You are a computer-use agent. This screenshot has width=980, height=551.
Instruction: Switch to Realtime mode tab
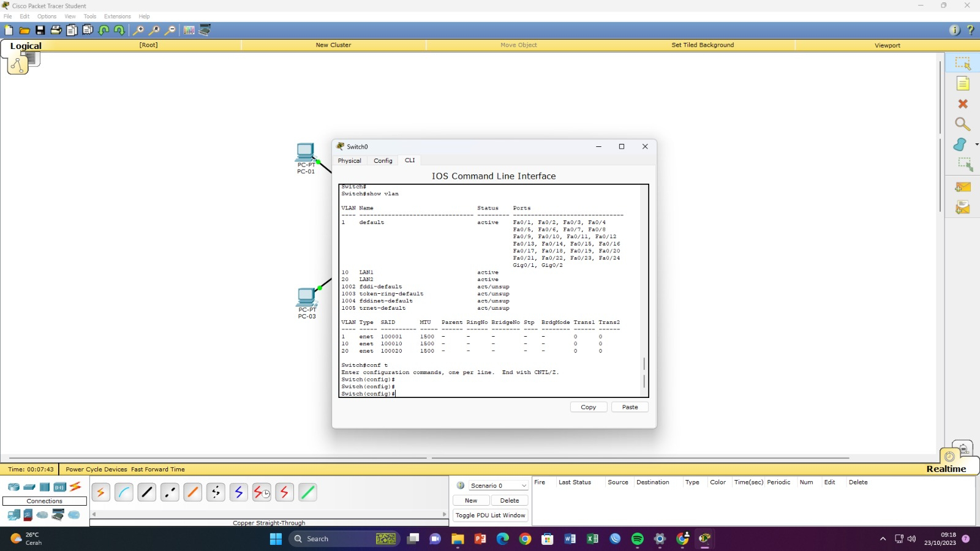pyautogui.click(x=946, y=469)
